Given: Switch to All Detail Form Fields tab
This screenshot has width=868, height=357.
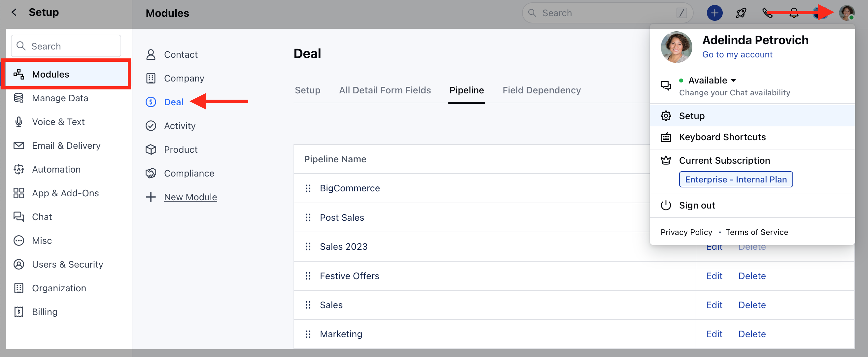Looking at the screenshot, I should [385, 90].
